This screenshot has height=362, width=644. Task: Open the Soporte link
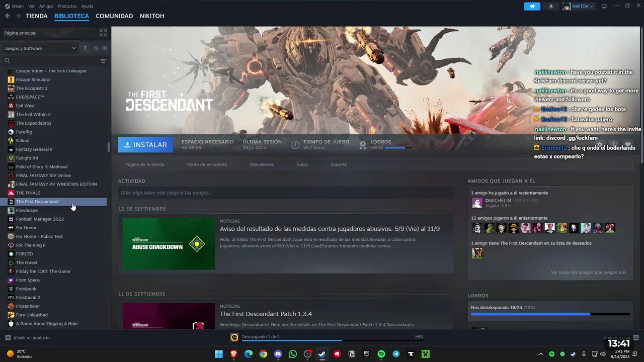click(339, 164)
